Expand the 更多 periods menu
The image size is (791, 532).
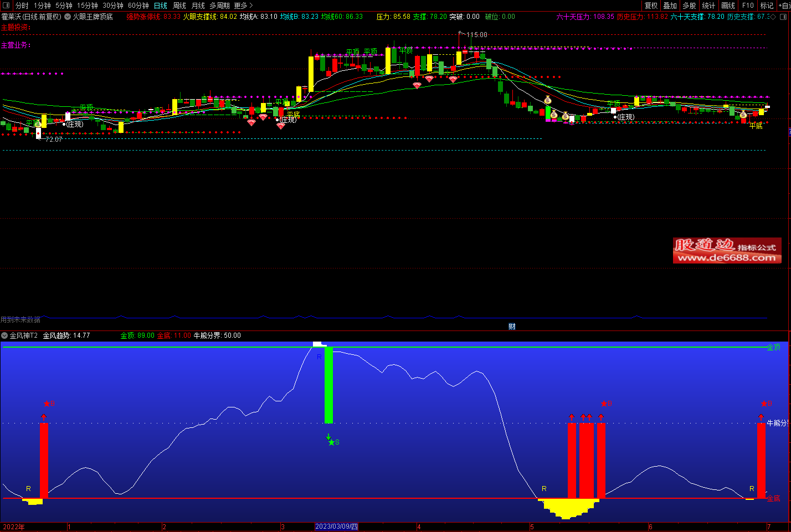243,6
